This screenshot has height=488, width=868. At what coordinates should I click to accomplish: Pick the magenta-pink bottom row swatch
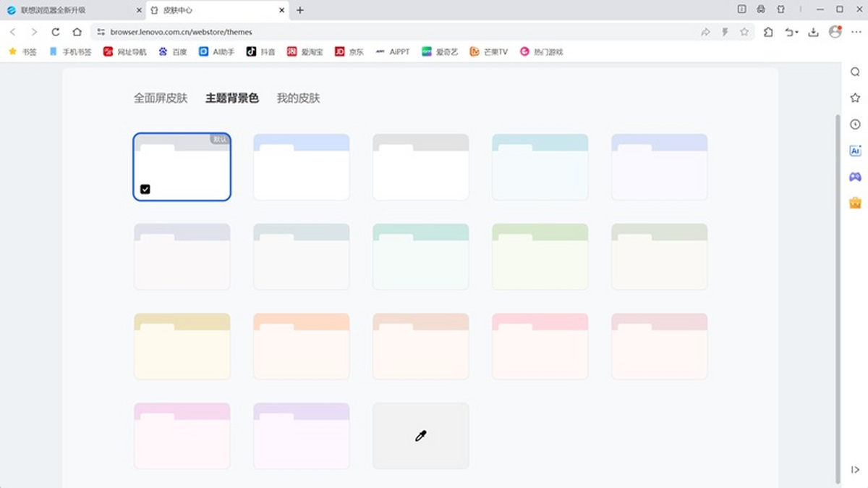point(182,437)
